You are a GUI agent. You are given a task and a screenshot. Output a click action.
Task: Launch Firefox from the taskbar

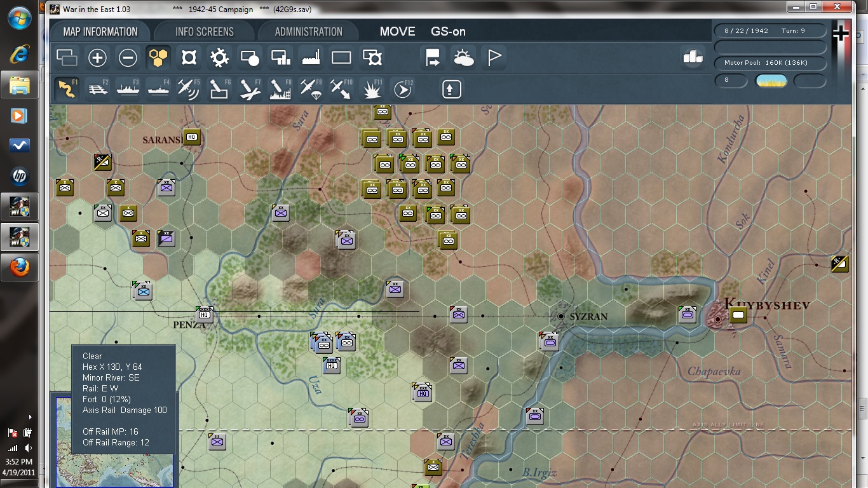20,268
